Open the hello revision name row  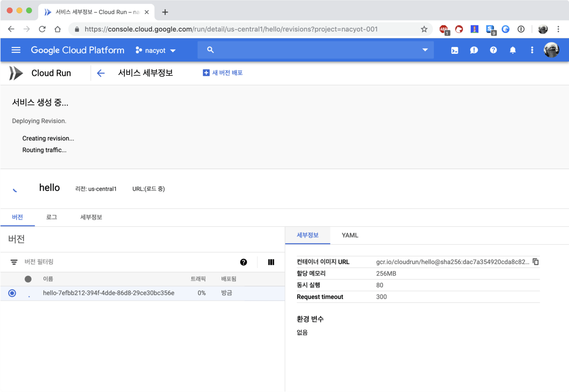pos(108,293)
